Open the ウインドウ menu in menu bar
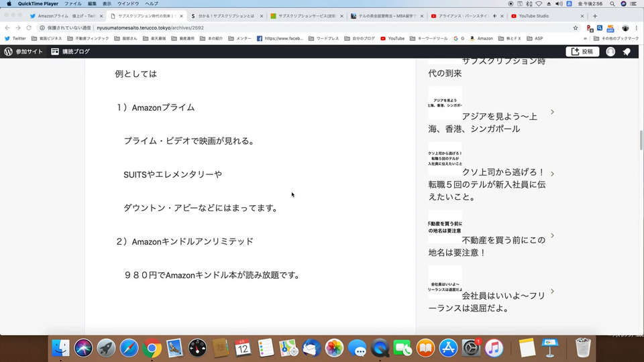 click(x=128, y=4)
